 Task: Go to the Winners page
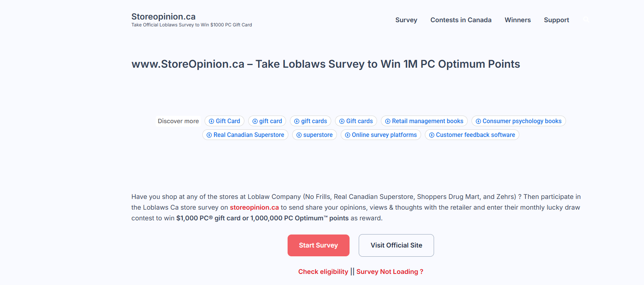(517, 20)
